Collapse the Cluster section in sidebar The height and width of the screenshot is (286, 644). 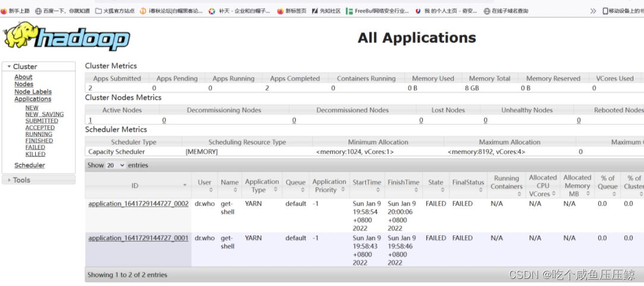click(x=25, y=67)
